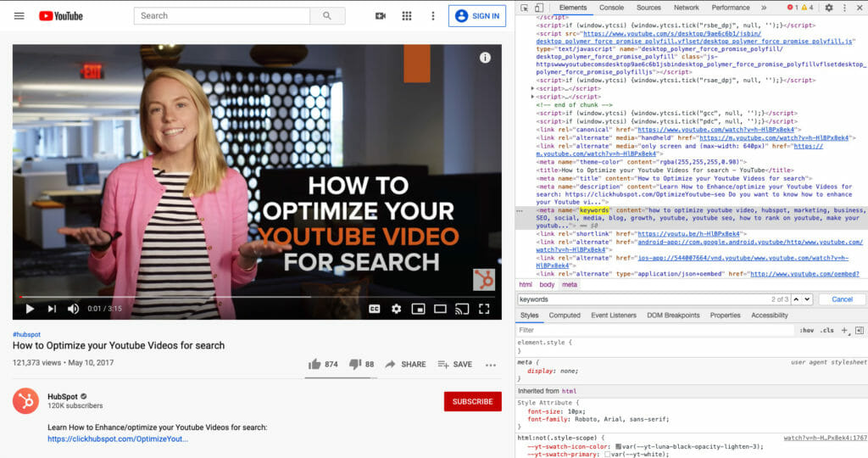Image resolution: width=868 pixels, height=458 pixels.
Task: Open the Properties pane tab
Action: point(725,316)
